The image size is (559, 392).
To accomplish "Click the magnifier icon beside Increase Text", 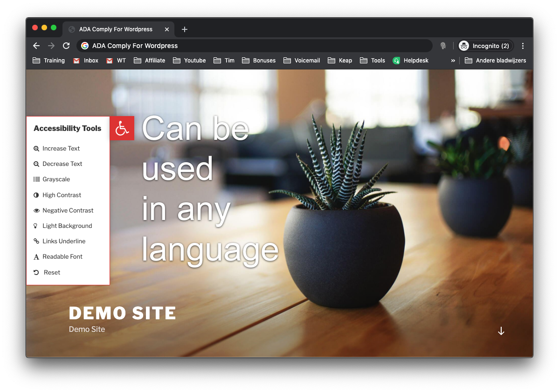I will [x=36, y=149].
